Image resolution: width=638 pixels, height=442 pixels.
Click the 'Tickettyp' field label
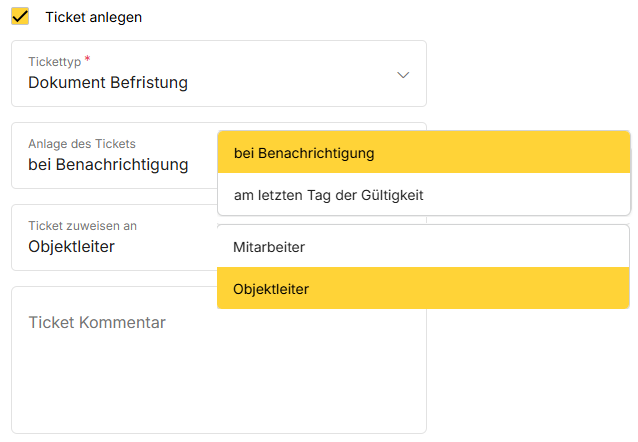[x=55, y=61]
